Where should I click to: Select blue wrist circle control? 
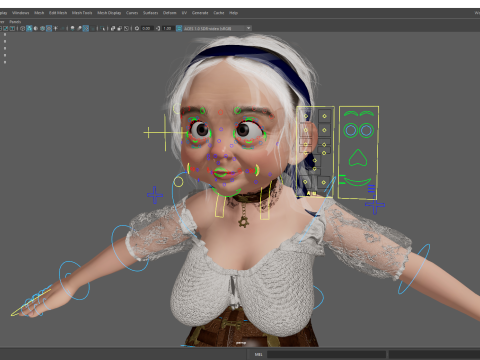(x=74, y=280)
